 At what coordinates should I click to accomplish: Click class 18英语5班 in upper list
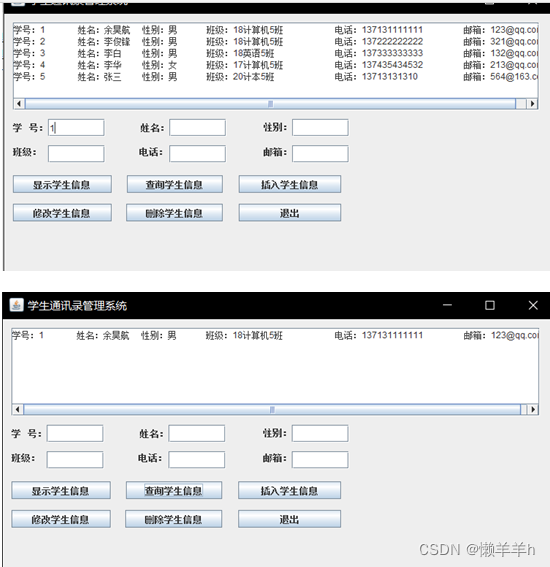[253, 53]
